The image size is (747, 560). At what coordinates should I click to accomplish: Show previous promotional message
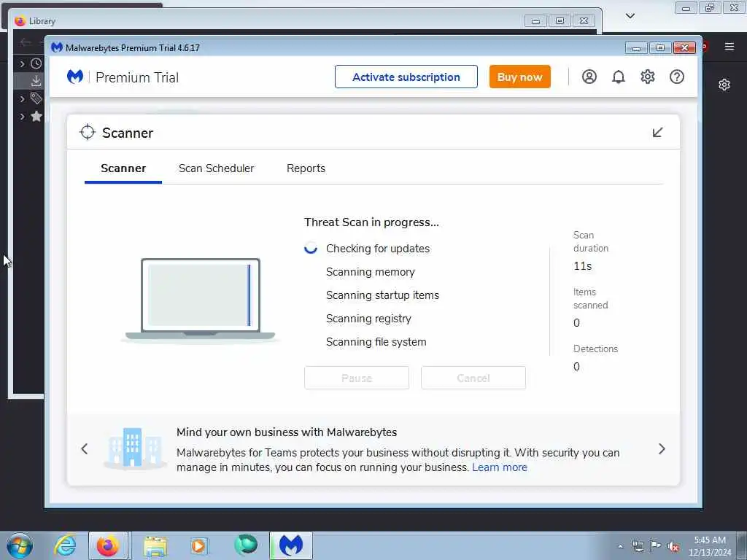pos(85,448)
